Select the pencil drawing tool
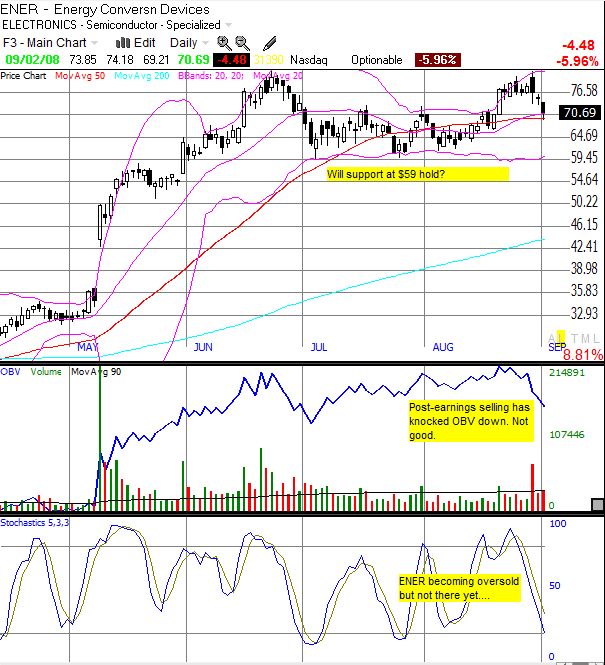This screenshot has width=605, height=665. 270,43
